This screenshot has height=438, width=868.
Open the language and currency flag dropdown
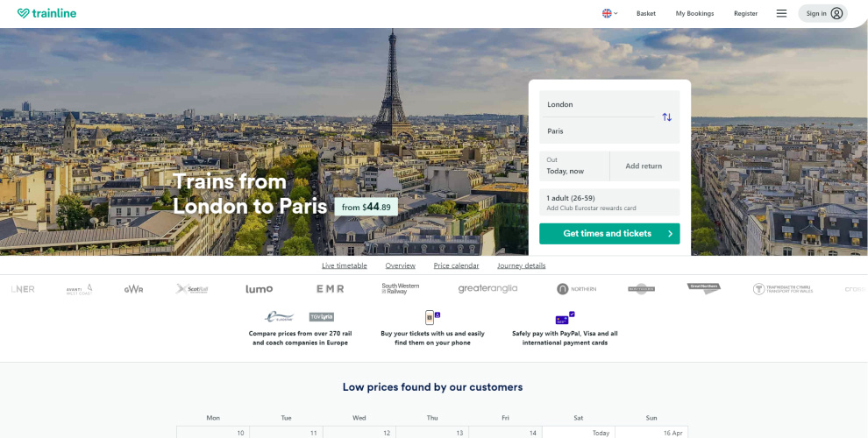pos(609,13)
